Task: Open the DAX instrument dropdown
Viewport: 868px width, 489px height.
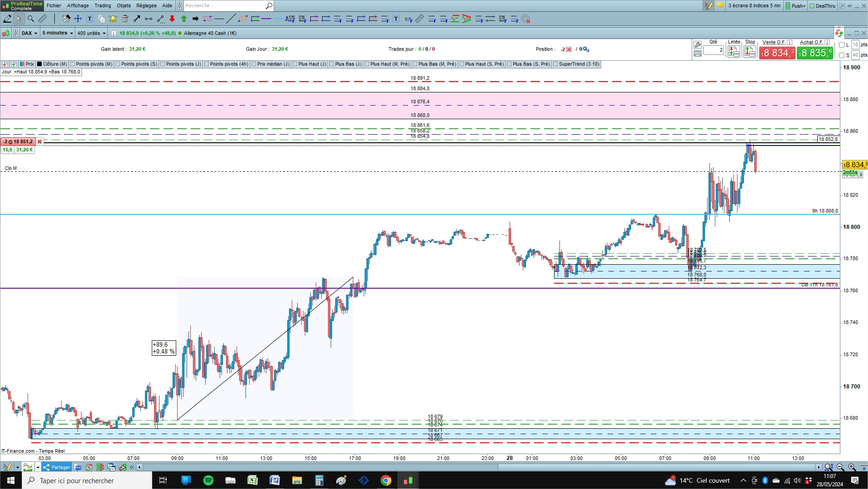Action: (x=29, y=33)
